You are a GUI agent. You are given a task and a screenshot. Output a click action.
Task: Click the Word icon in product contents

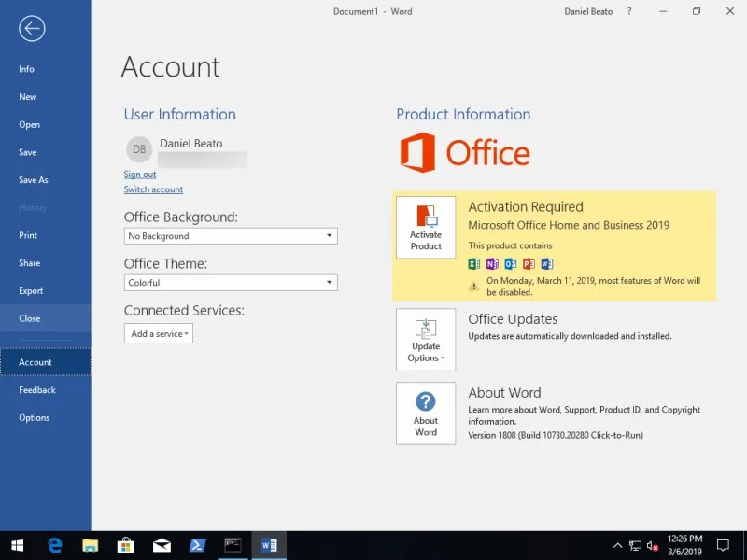coord(545,263)
